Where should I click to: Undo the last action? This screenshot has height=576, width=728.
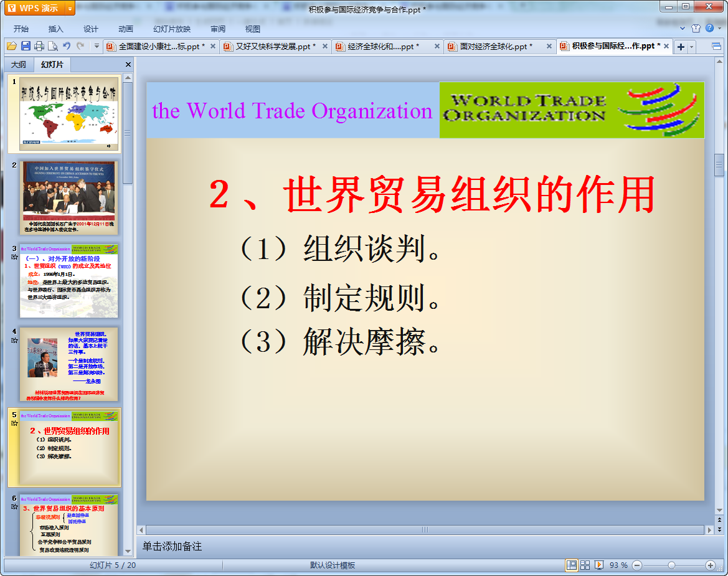click(67, 46)
